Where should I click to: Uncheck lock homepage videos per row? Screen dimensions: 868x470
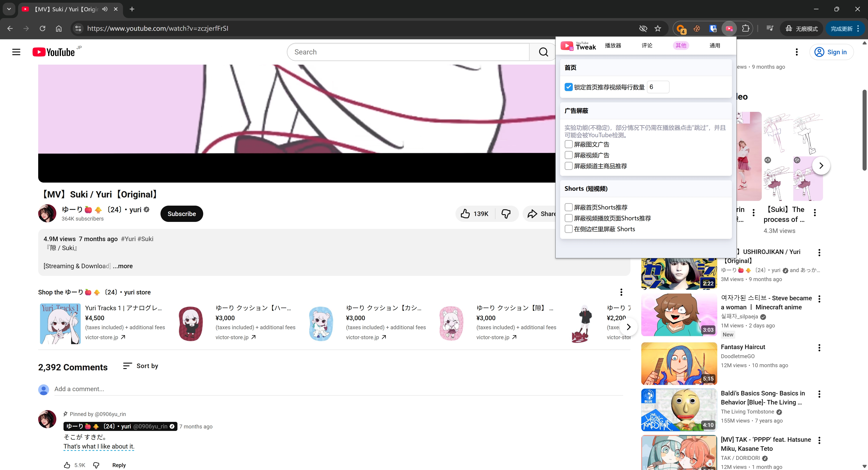coord(568,87)
